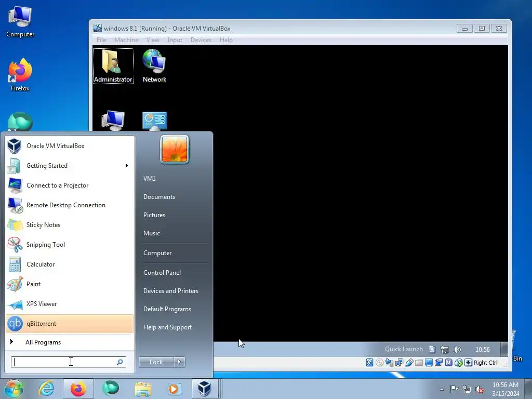The image size is (532, 399).
Task: Switch to Firefox on the taskbar
Action: [x=78, y=389]
